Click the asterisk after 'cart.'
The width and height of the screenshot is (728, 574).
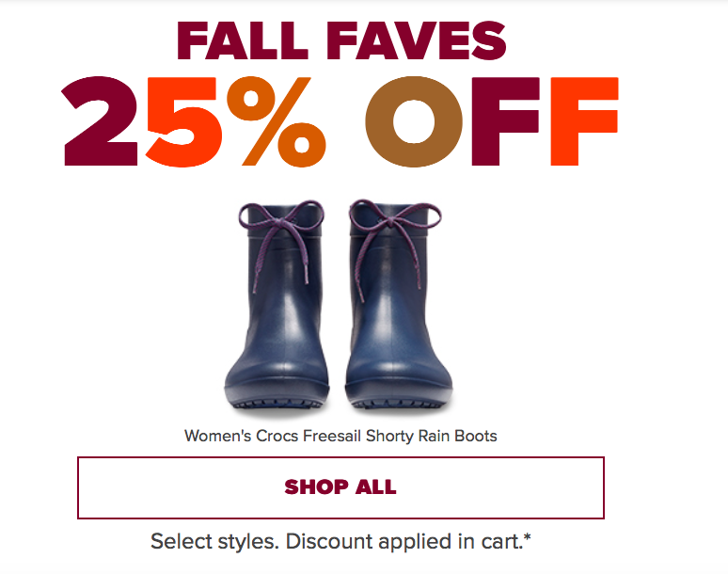click(527, 537)
